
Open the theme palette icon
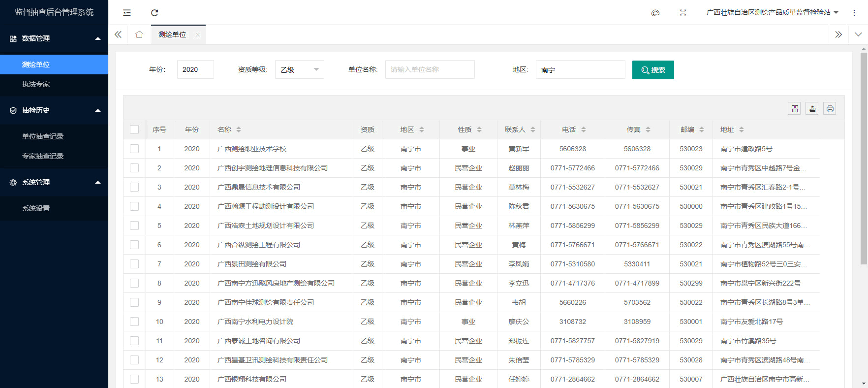[x=655, y=13]
